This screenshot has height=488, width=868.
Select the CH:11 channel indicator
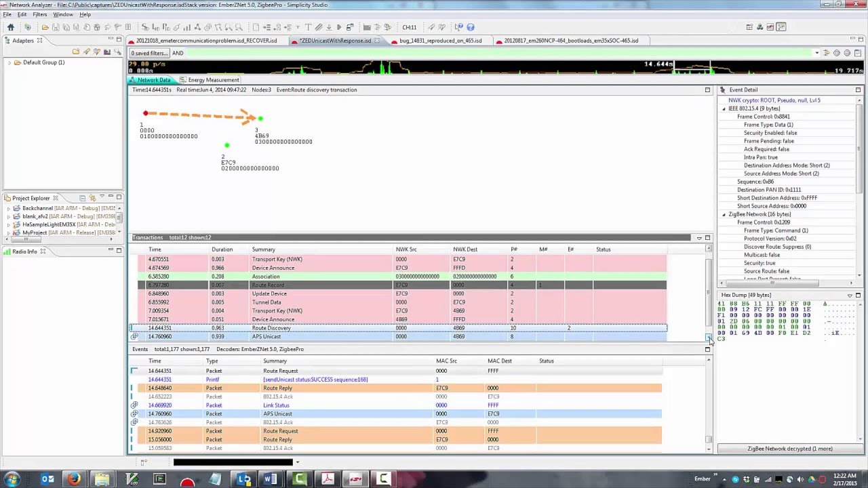click(x=409, y=27)
